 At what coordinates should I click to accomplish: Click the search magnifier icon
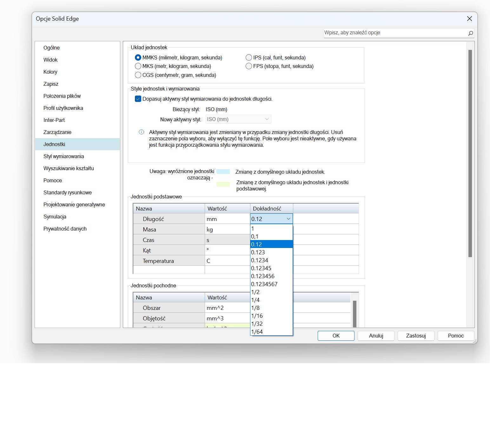[x=470, y=33]
